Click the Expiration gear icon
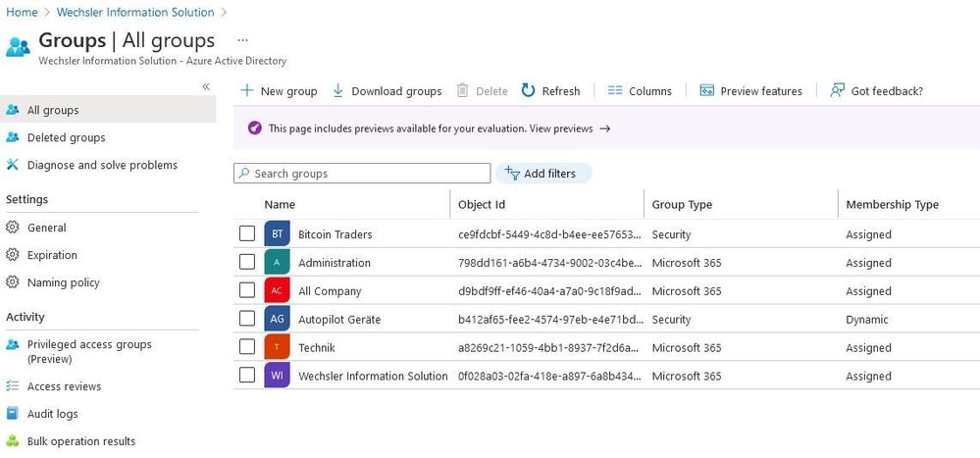This screenshot has width=980, height=458. pos(13,255)
